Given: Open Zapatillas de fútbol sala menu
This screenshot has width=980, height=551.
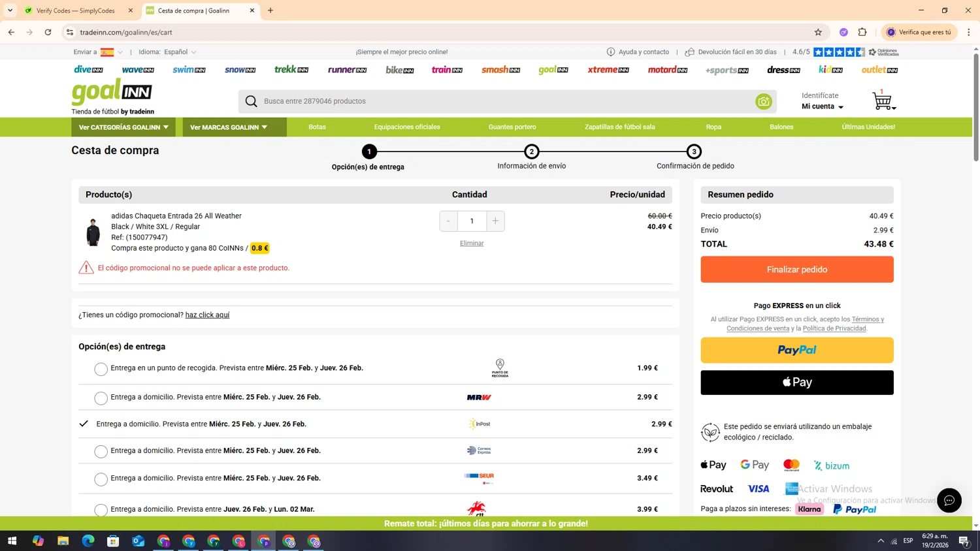Looking at the screenshot, I should coord(619,127).
